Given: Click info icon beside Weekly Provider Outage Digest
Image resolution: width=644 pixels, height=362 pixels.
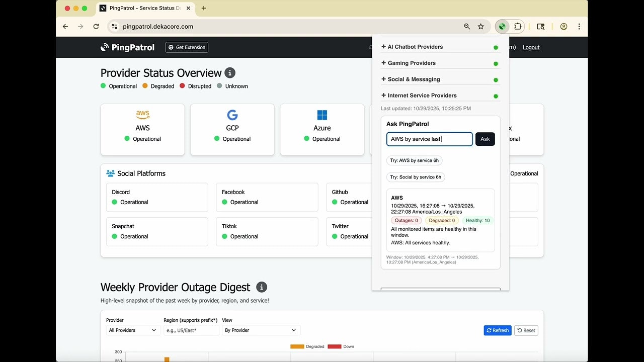Looking at the screenshot, I should [x=262, y=287].
